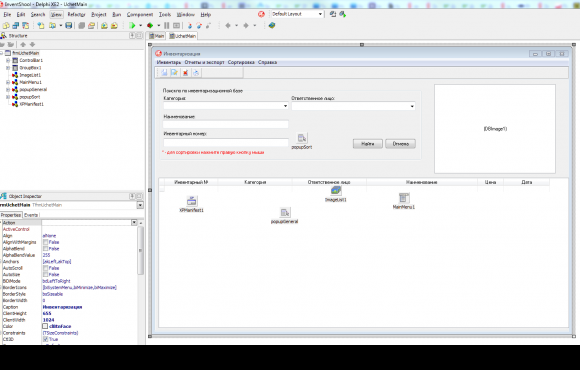Select the MainMenu1 component icon on the form
Screen dimensions: 580x370
coord(404,198)
